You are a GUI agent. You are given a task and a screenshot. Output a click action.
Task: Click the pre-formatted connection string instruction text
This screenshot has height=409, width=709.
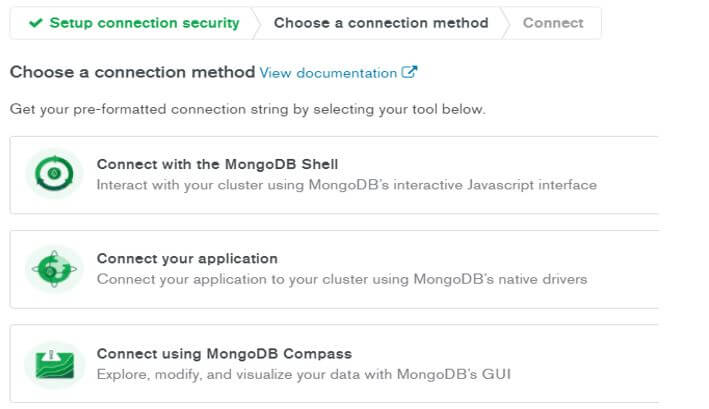(x=247, y=108)
